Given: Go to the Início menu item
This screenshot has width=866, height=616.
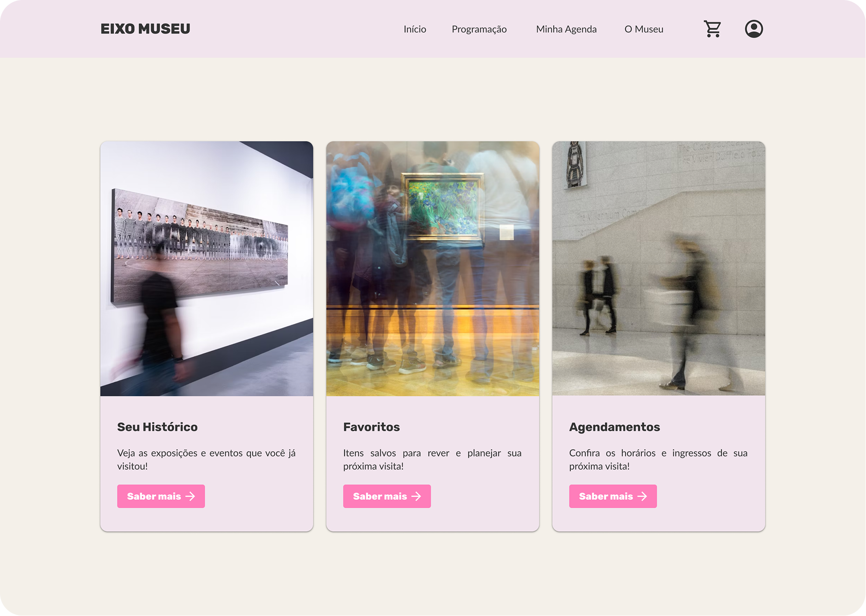Looking at the screenshot, I should [x=414, y=29].
